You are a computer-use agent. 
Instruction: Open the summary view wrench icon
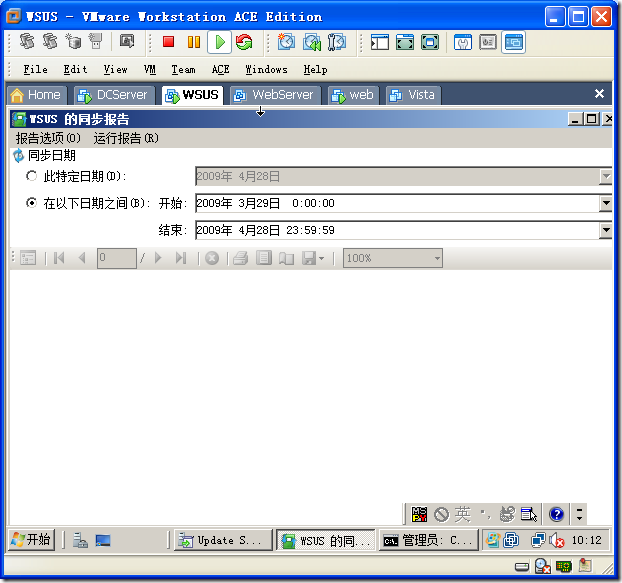(x=463, y=42)
